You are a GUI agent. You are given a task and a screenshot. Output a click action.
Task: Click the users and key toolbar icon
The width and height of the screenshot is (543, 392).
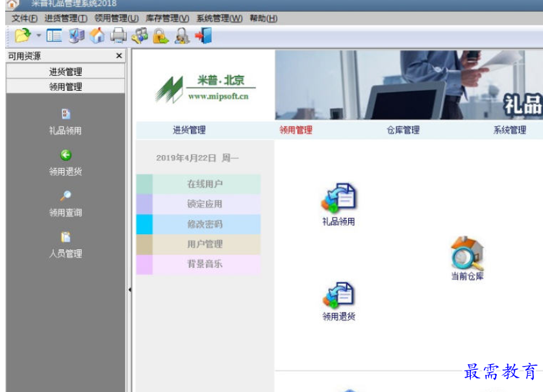[140, 35]
